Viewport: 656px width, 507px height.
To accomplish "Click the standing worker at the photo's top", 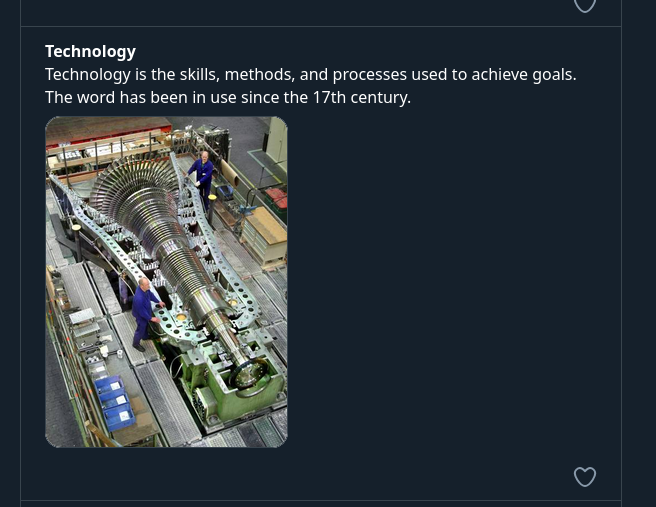I will [x=203, y=174].
